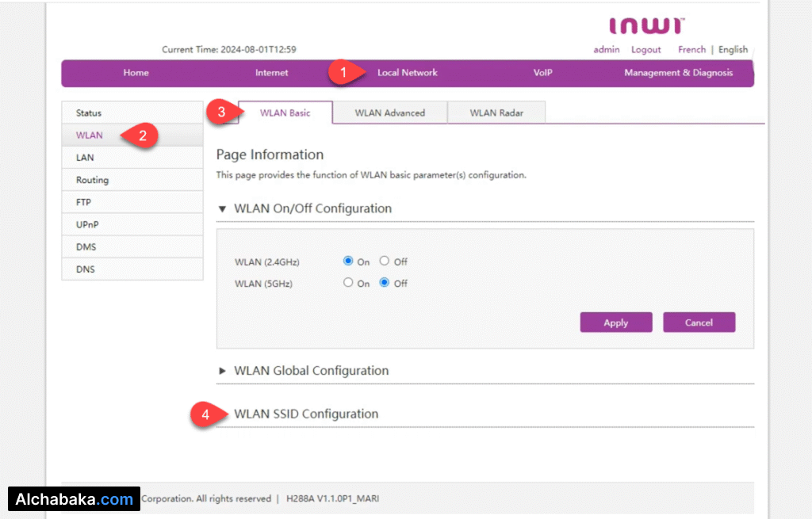
Task: Switch the interface language to French
Action: (691, 49)
